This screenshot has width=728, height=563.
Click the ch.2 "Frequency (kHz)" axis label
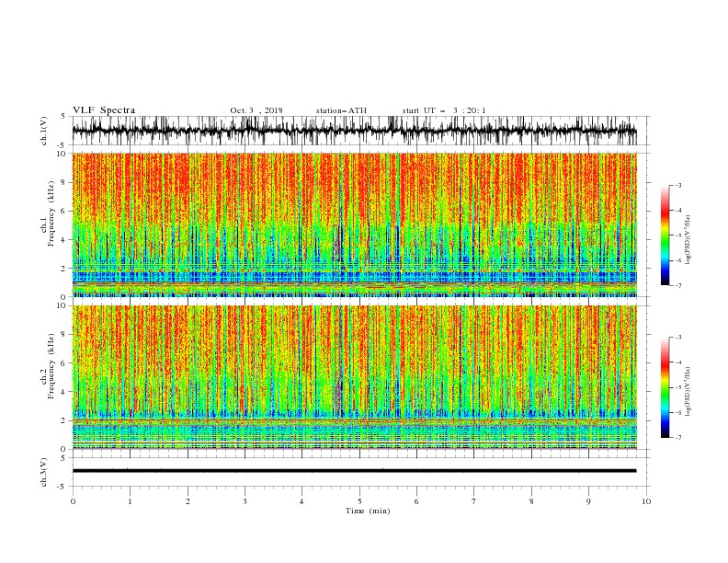coord(51,366)
